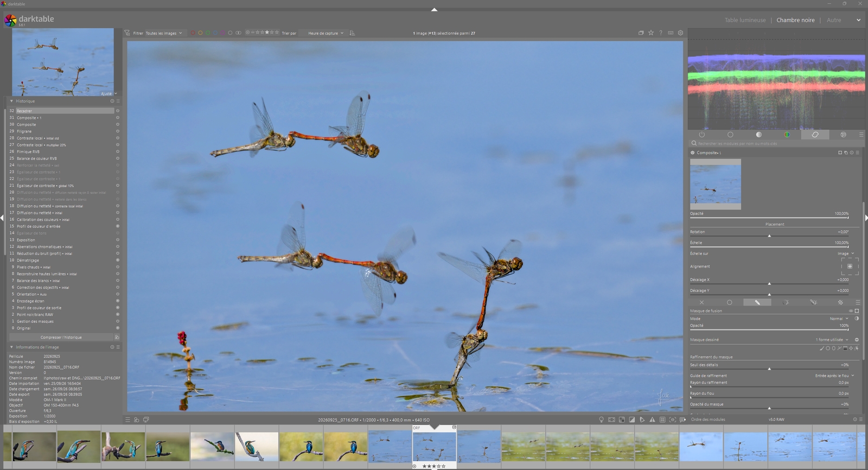Viewport: 868px width, 470px height.
Task: Select drawn and parametric mask icon
Action: (813, 302)
